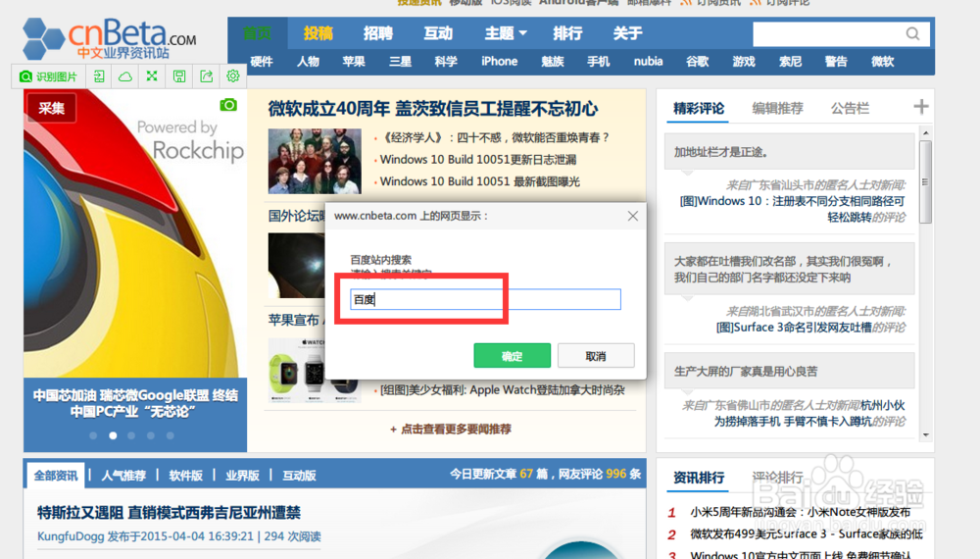Select the nubia topic link
This screenshot has height=559, width=980.
pos(648,61)
